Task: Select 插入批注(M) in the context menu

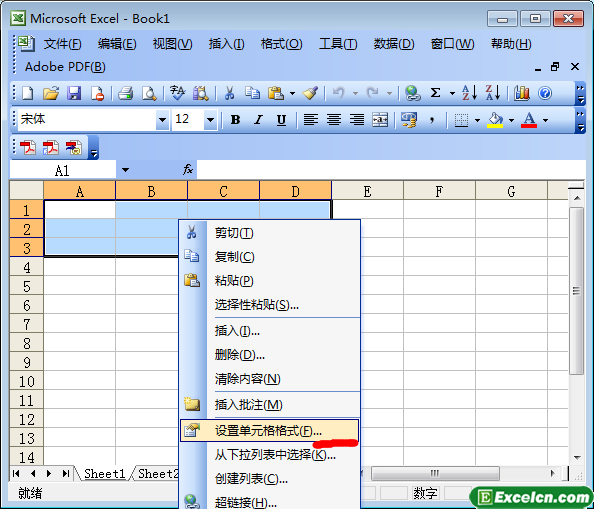Action: click(x=269, y=405)
